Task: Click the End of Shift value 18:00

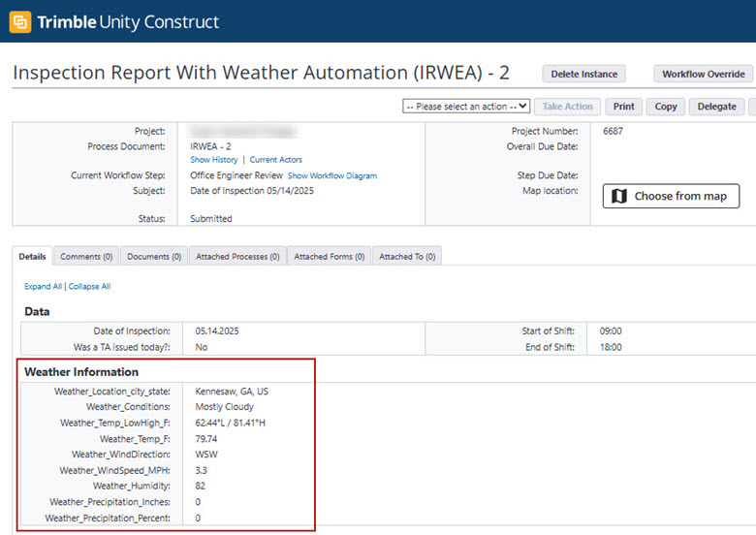Action: click(x=611, y=347)
